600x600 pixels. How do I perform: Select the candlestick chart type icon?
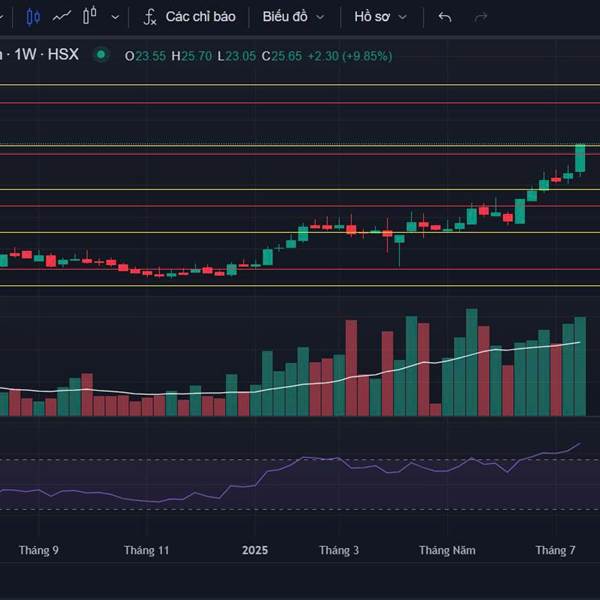(x=33, y=17)
